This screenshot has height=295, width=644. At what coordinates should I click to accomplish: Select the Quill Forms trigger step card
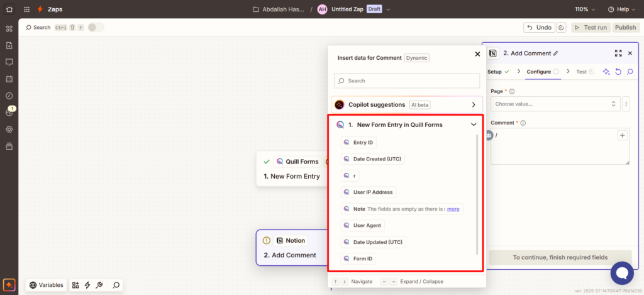click(x=292, y=169)
